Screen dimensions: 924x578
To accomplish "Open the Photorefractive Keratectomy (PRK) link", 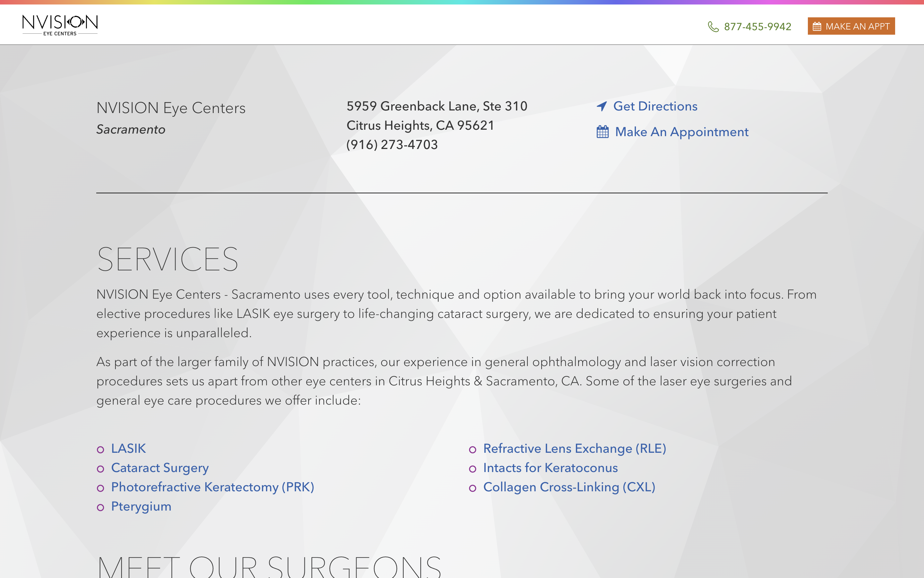I will click(212, 487).
